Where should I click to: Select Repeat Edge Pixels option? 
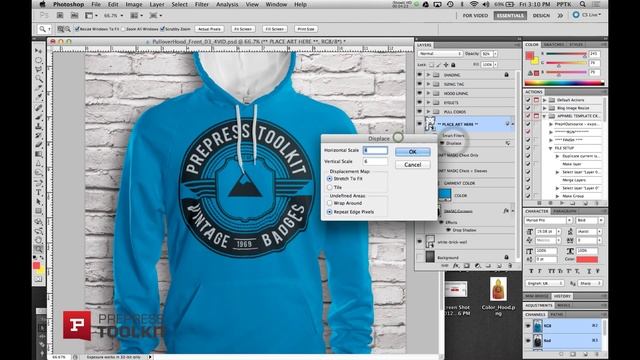point(329,212)
